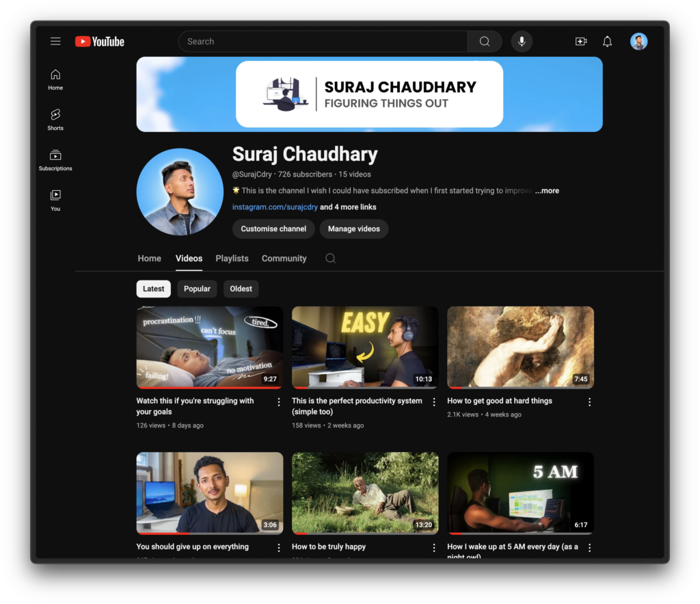Select the Popular sort chip

(x=197, y=289)
